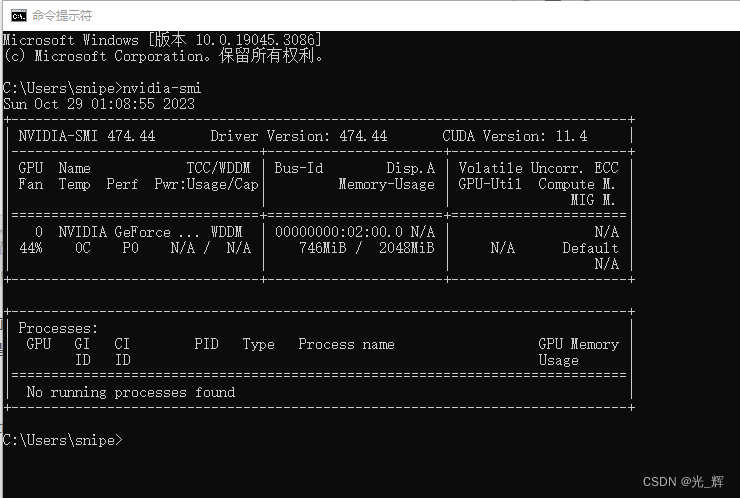The image size is (740, 498).
Task: Click the Volatile Uncorr. ECC header
Action: click(538, 168)
